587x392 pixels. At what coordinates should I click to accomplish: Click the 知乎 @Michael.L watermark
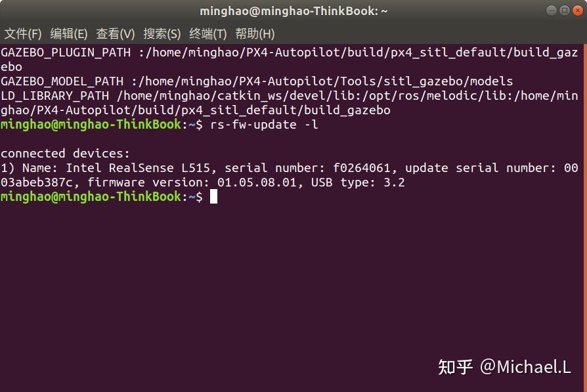click(504, 366)
